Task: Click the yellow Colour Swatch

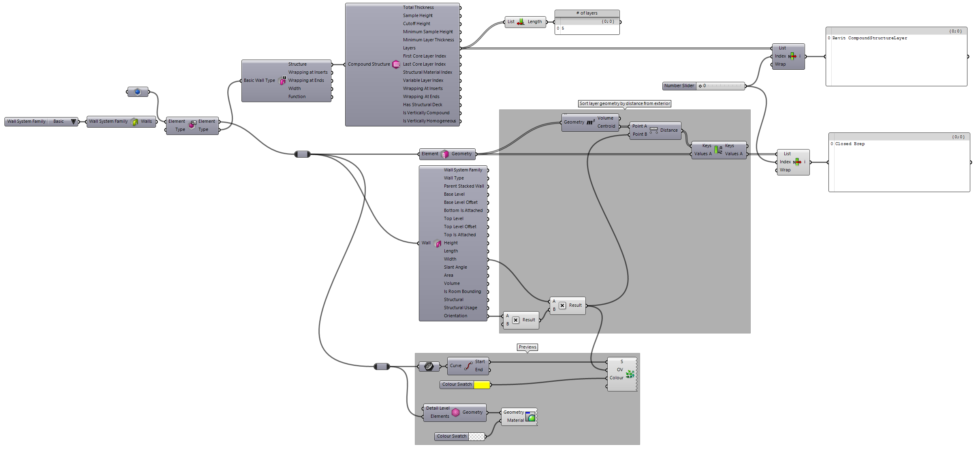Action: [x=482, y=385]
